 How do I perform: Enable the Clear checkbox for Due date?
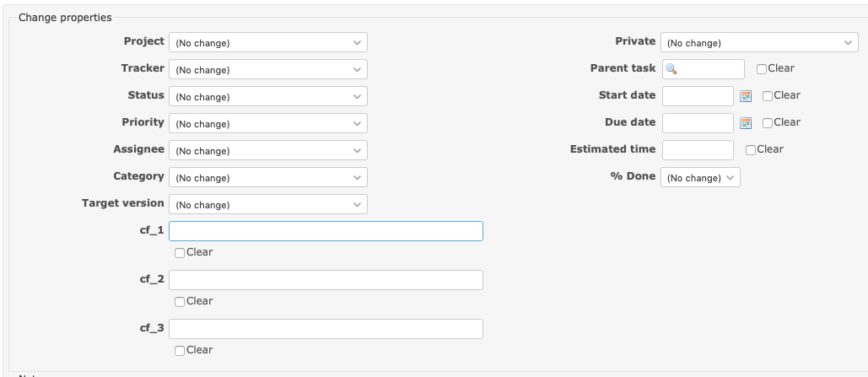[x=768, y=123]
